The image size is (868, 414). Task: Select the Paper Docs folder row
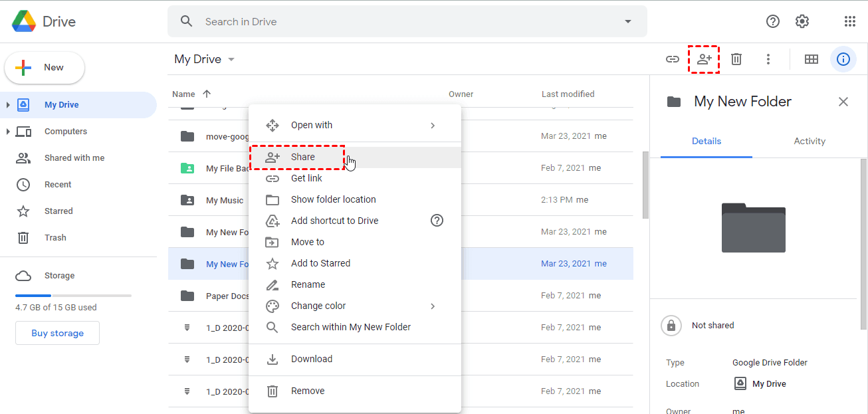pyautogui.click(x=401, y=296)
